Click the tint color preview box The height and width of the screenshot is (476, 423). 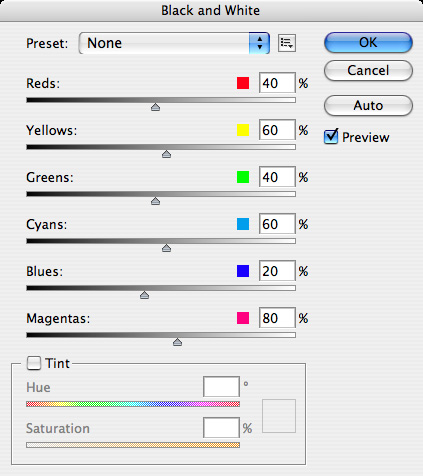tap(279, 416)
